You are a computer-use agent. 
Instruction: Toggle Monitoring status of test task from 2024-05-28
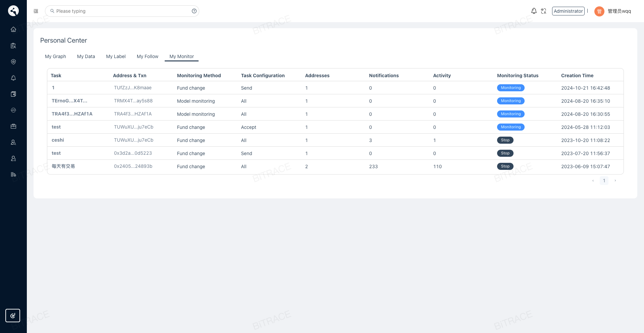tap(511, 127)
